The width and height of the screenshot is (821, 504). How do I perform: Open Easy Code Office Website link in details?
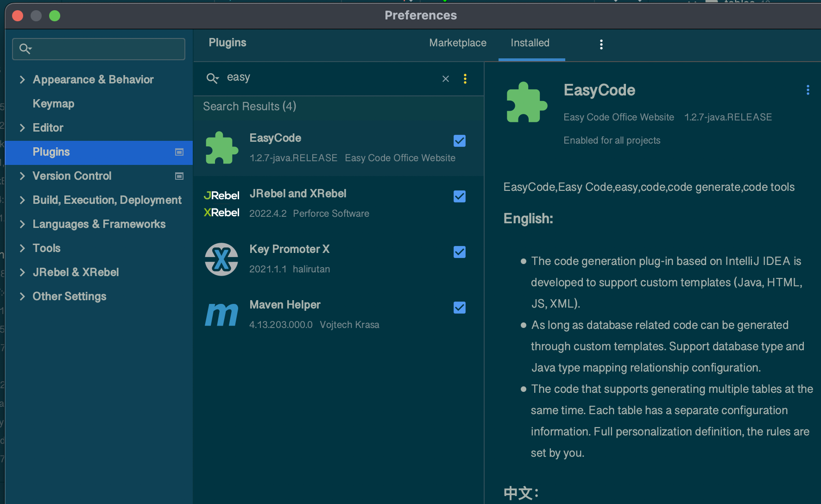619,117
